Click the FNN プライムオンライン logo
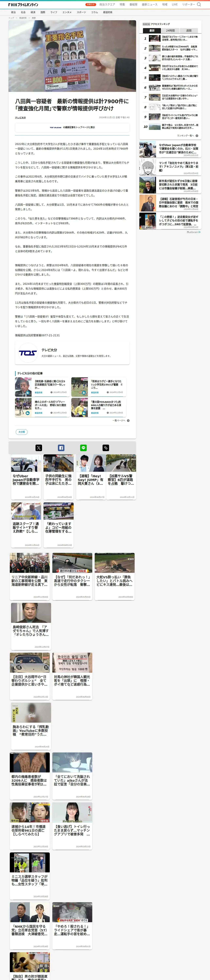The image size is (210, 980). [23, 5]
